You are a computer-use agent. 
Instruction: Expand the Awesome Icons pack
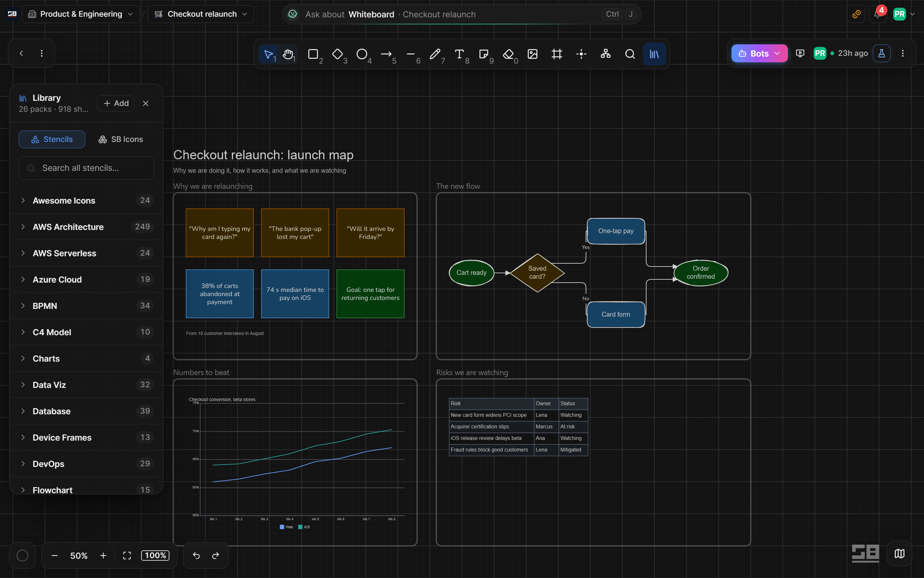pyautogui.click(x=87, y=200)
